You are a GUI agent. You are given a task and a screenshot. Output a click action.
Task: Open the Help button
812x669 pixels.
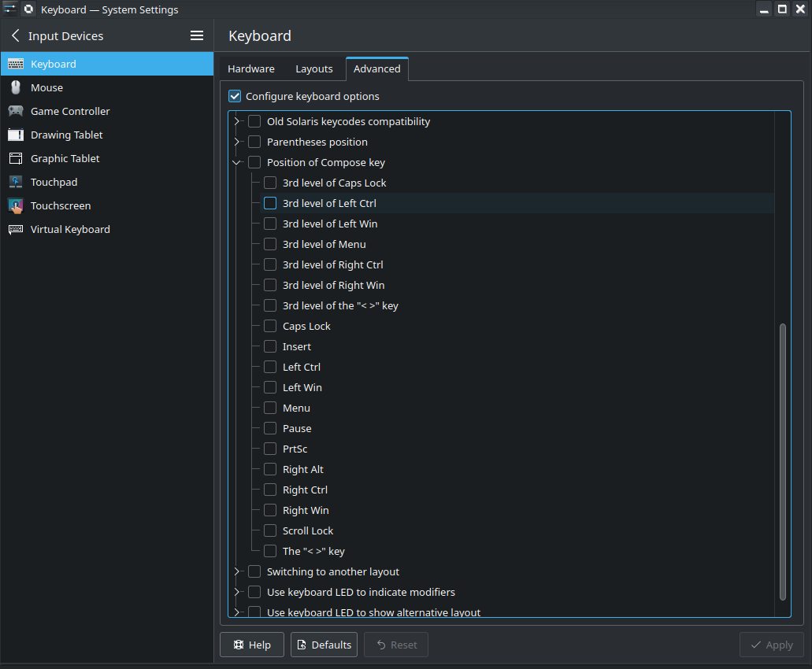[x=252, y=645]
